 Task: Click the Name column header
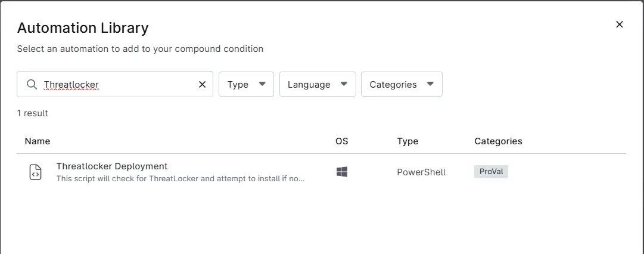pyautogui.click(x=38, y=141)
